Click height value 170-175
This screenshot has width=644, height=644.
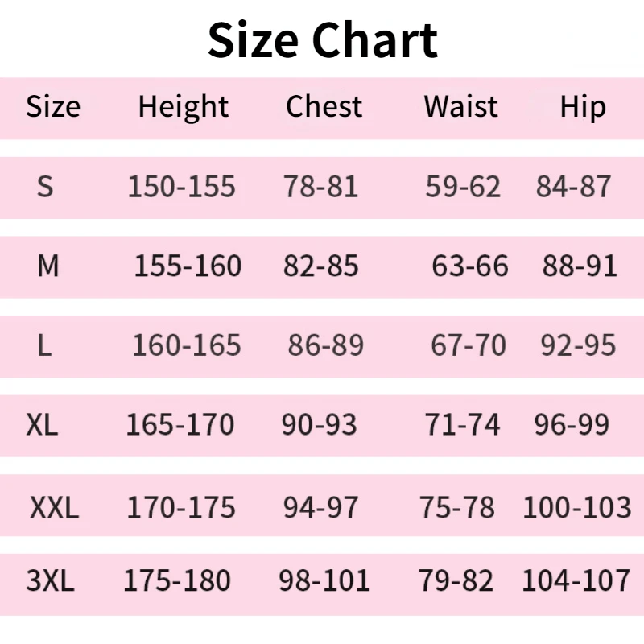tap(181, 508)
